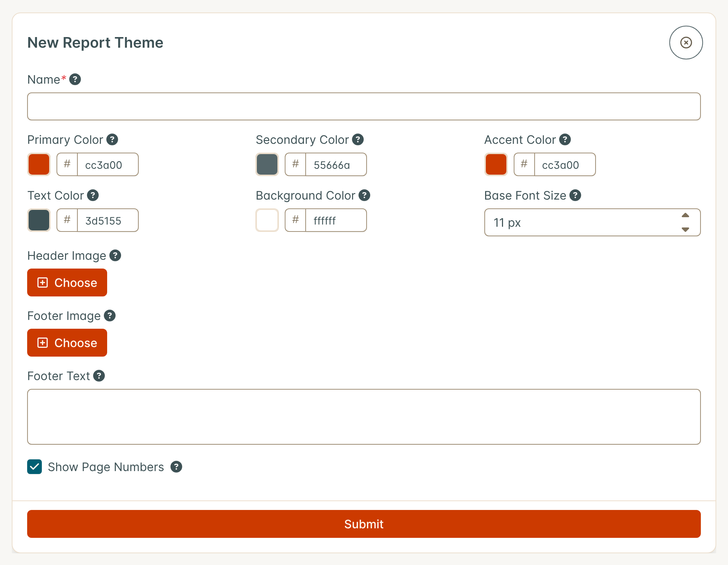Edit the Text Color hex value 3d5155
The height and width of the screenshot is (565, 728).
(108, 220)
